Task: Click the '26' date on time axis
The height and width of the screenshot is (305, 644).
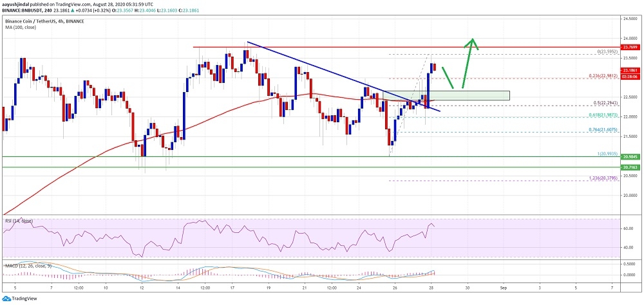Action: tap(395, 288)
